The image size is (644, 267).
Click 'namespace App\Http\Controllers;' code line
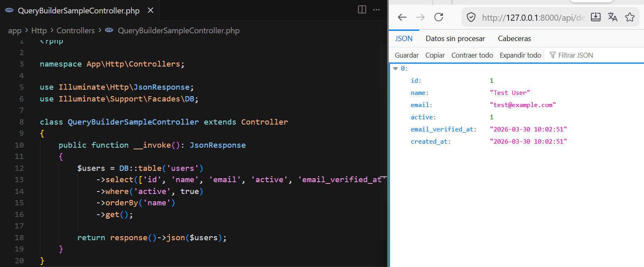[x=112, y=64]
